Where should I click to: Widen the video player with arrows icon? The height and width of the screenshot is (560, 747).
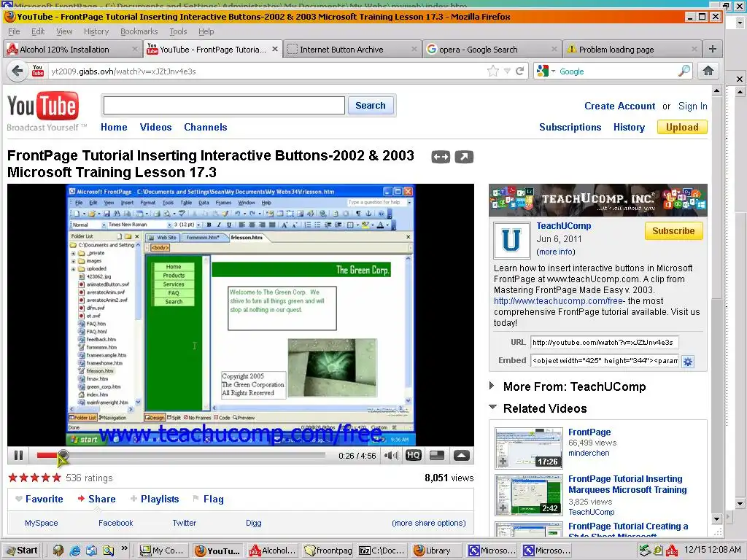click(441, 157)
